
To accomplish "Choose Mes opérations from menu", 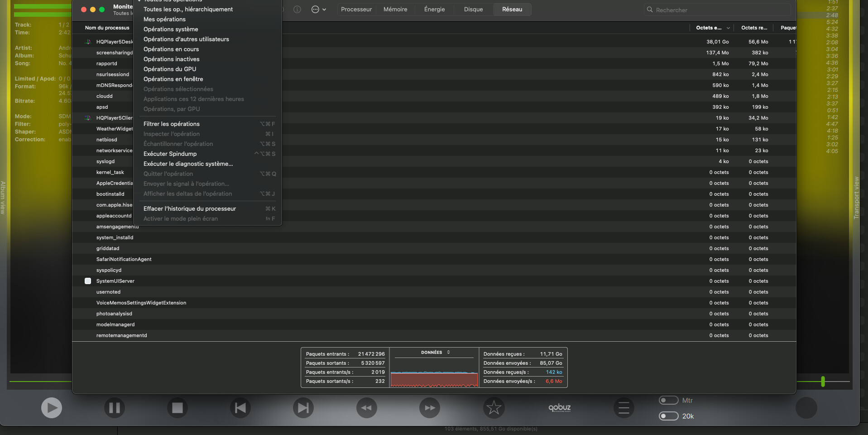I will [207, 19].
